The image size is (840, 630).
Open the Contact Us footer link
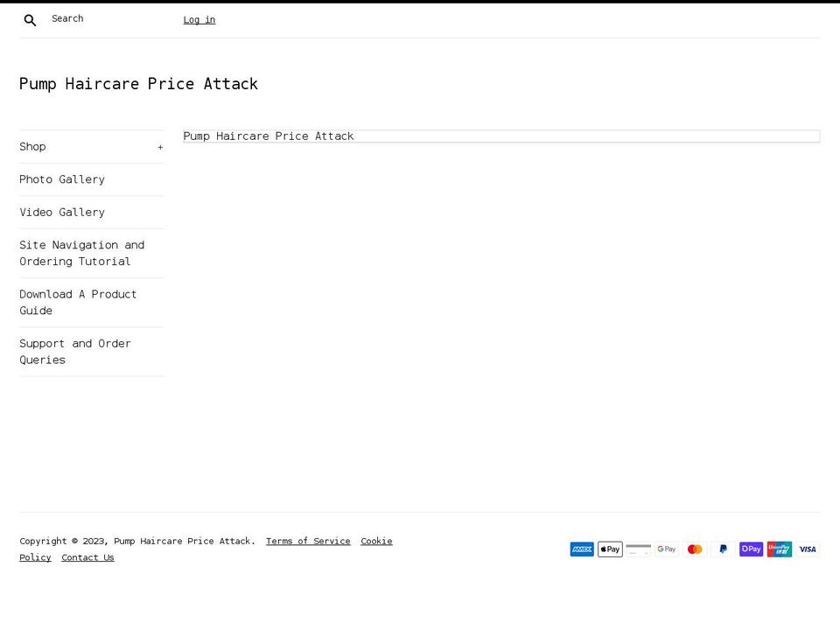pyautogui.click(x=87, y=557)
